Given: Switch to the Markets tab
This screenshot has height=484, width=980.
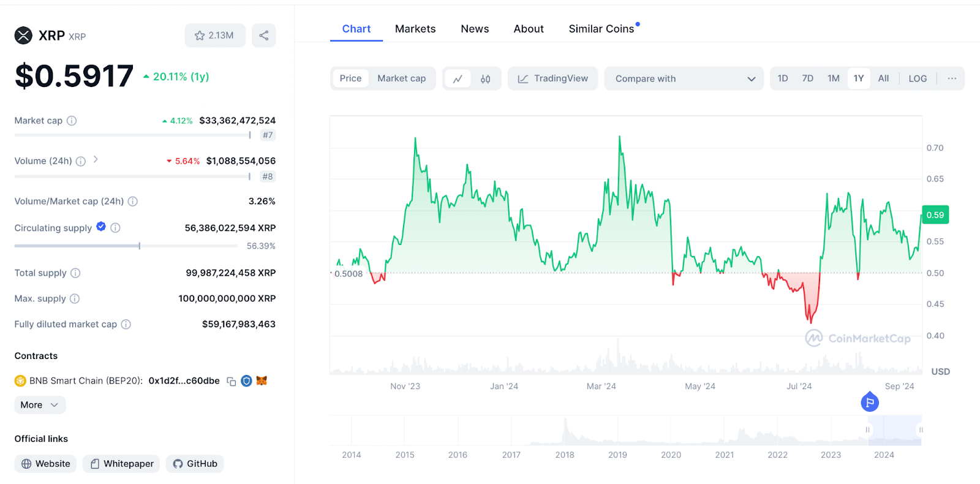Looking at the screenshot, I should click(415, 29).
